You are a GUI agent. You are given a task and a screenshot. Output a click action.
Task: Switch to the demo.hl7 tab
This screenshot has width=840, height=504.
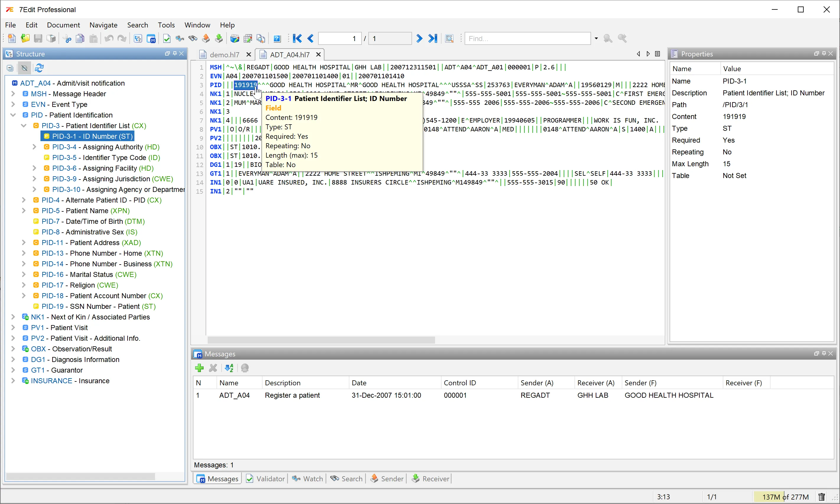(x=224, y=55)
